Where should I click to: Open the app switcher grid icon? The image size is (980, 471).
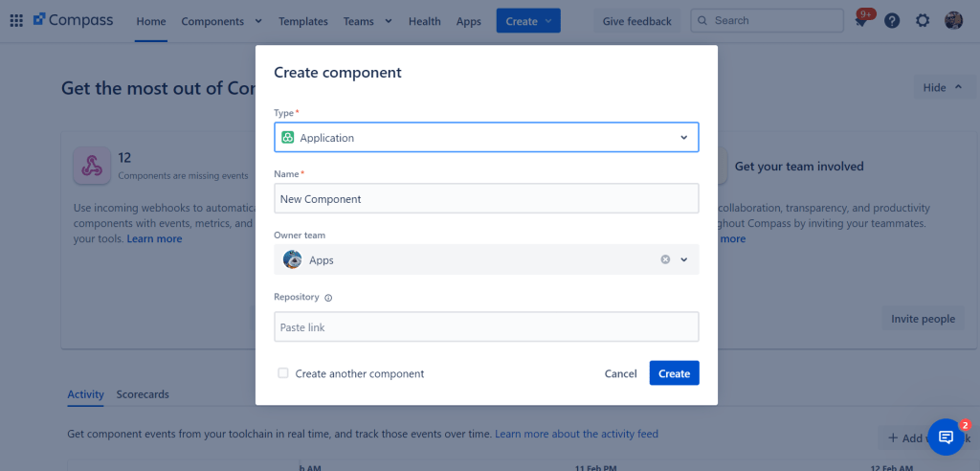tap(16, 20)
